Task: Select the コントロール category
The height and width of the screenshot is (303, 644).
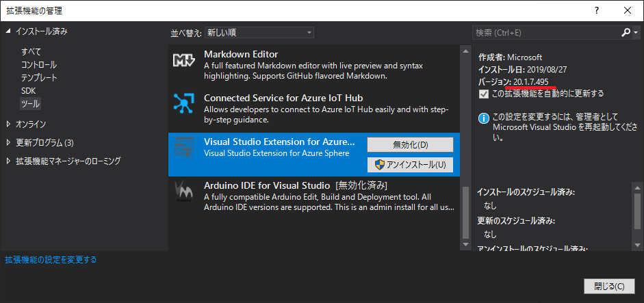Action: [x=39, y=64]
